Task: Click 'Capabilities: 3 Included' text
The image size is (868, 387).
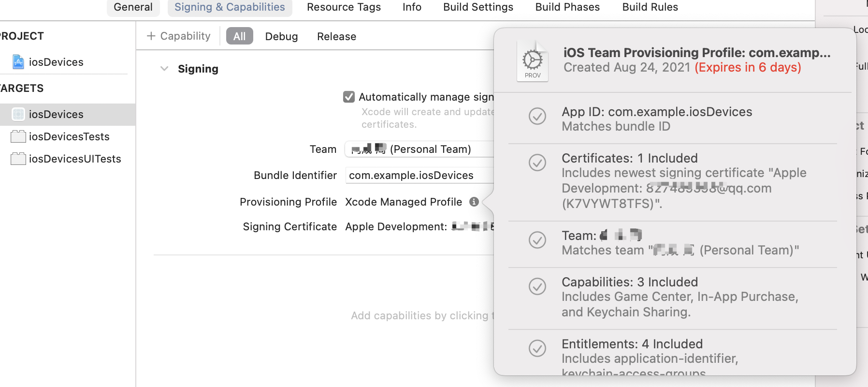Action: click(630, 282)
